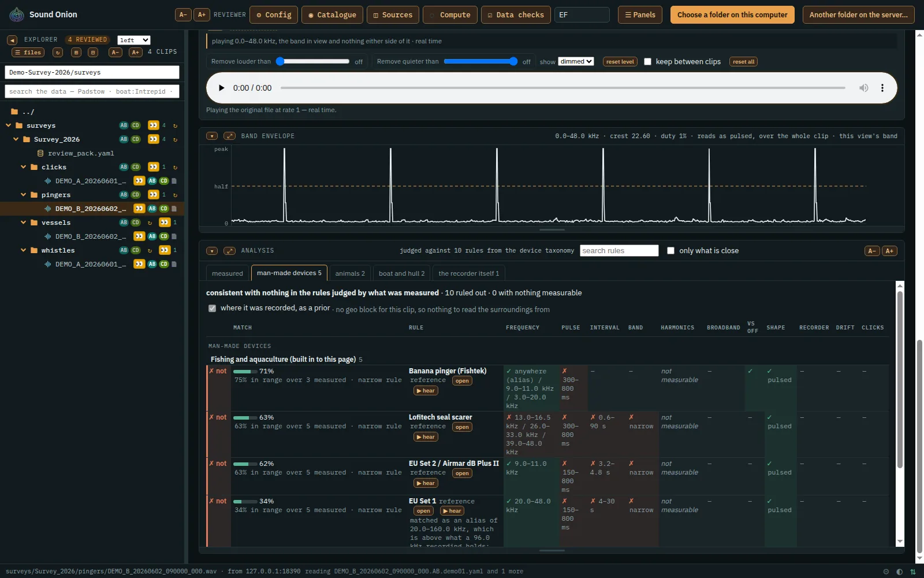Screen dimensions: 924x578
Task: Adjust the Remove louder than slider
Action: click(x=312, y=61)
